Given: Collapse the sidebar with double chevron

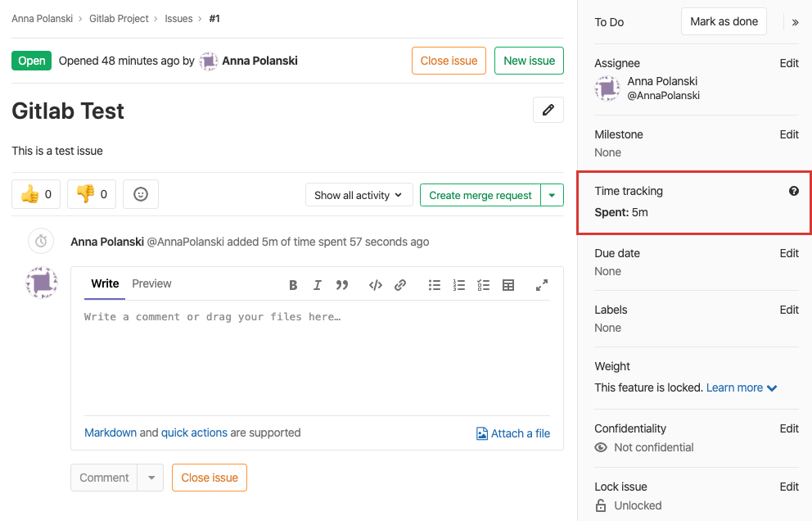Looking at the screenshot, I should click(x=795, y=22).
